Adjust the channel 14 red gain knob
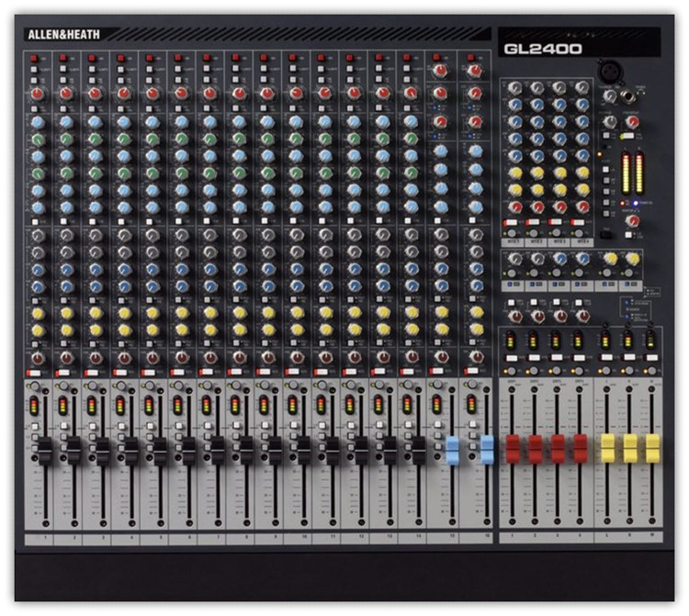The image size is (689, 616). [411, 93]
